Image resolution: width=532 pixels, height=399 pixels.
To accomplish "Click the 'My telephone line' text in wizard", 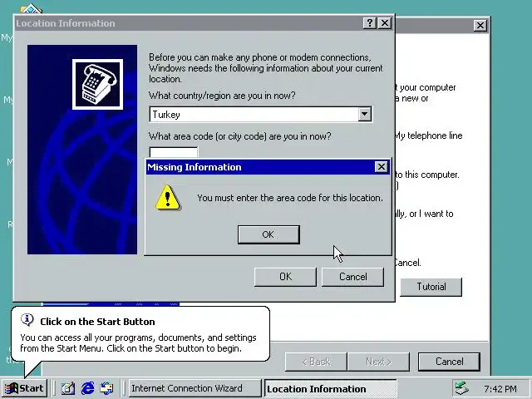I will click(429, 135).
